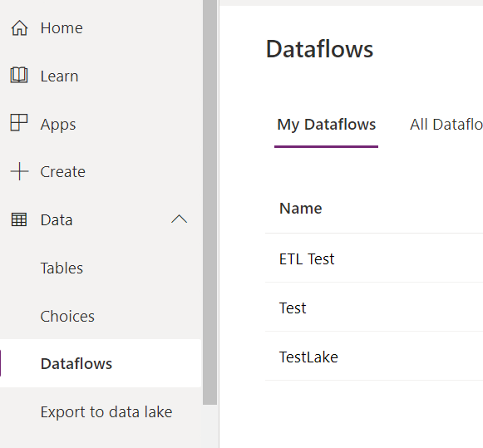Open Choices under Data
Image resolution: width=483 pixels, height=448 pixels.
coord(67,316)
